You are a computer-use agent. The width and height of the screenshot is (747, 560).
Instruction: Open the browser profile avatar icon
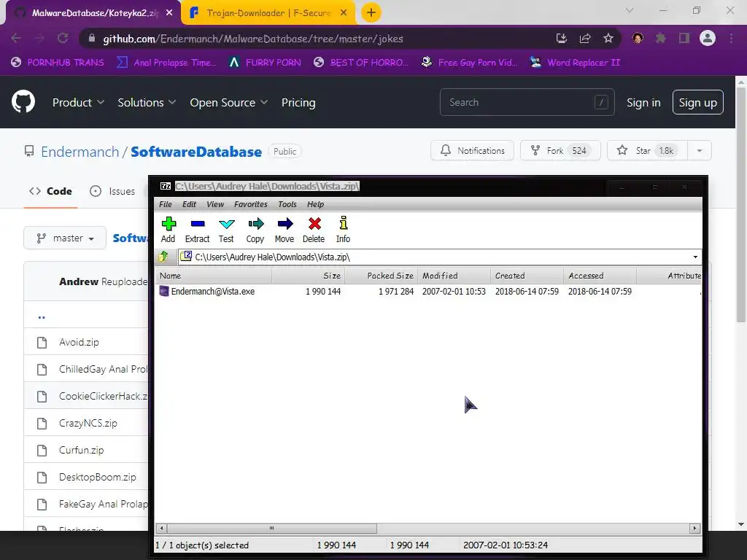point(708,38)
